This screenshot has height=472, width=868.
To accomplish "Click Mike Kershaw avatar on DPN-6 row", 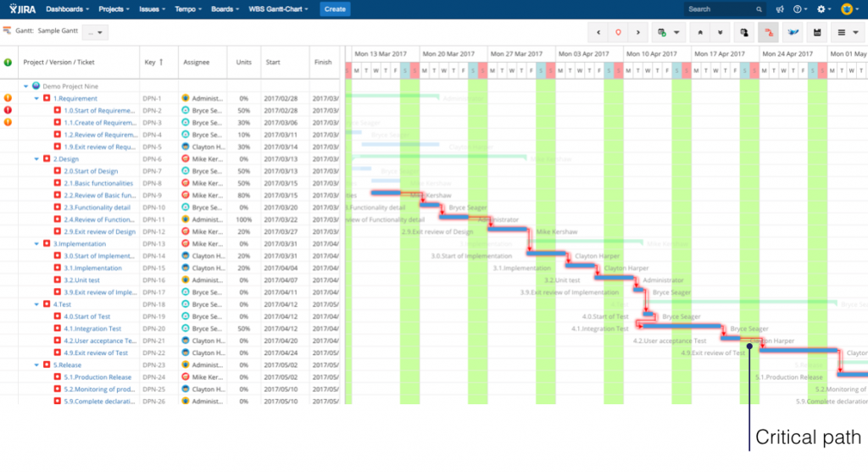I will pos(186,158).
